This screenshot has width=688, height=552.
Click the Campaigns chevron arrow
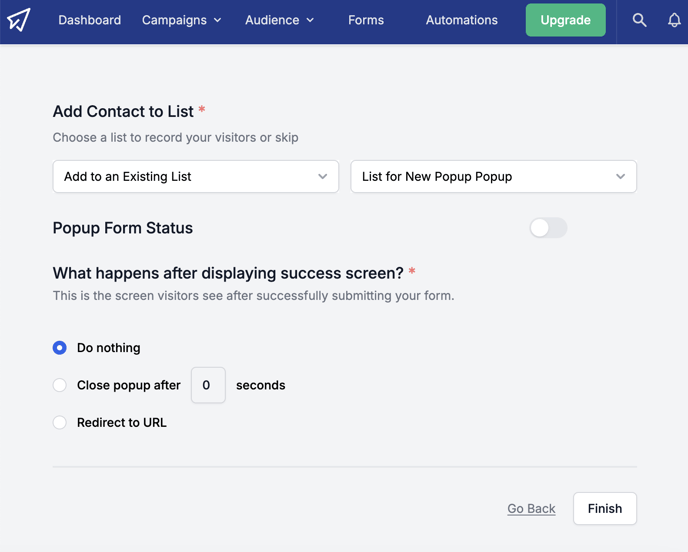(x=218, y=20)
